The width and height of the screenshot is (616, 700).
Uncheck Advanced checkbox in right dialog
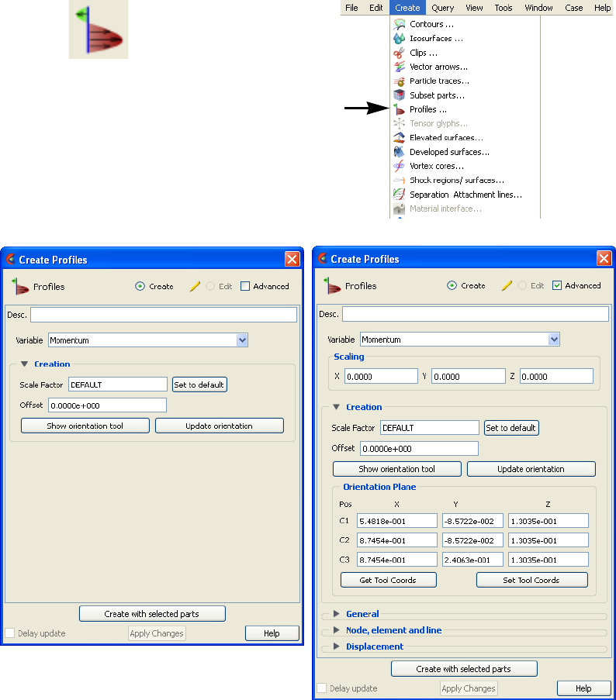tap(556, 285)
